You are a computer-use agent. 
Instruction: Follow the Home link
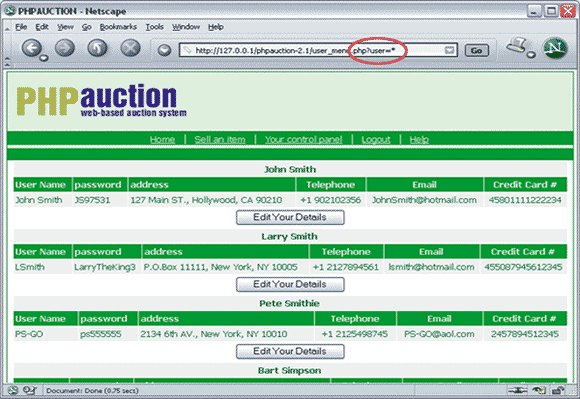(x=162, y=139)
